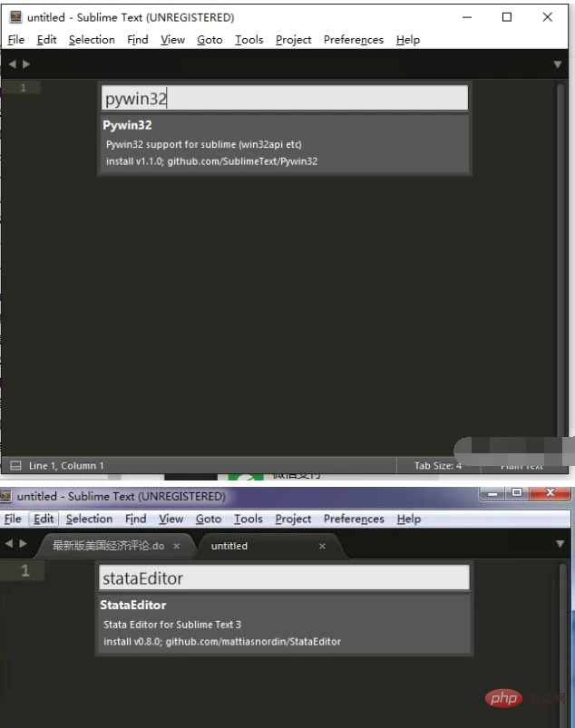Viewport: 575px width, 728px height.
Task: Open tab list dropdown in top window
Action: coord(558,64)
